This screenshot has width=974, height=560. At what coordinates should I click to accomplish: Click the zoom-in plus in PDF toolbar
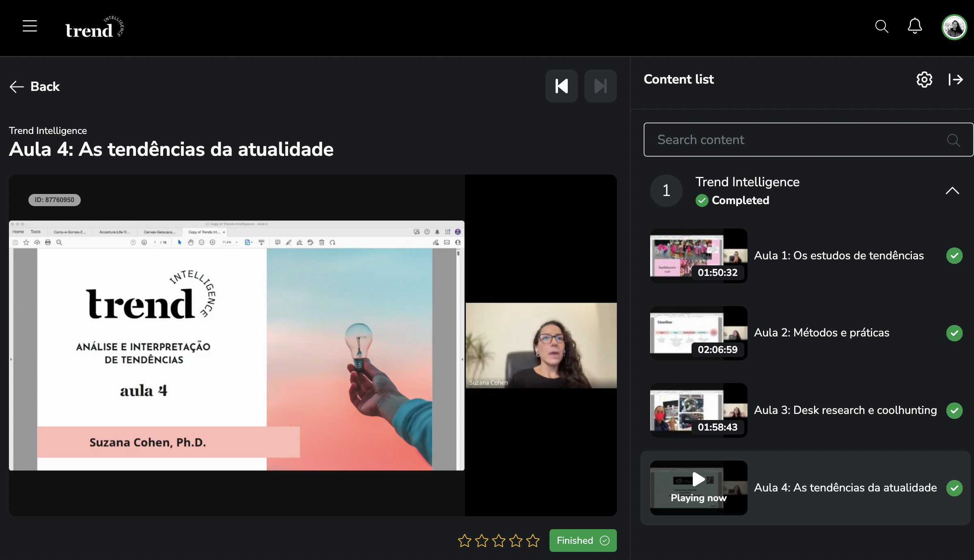212,242
